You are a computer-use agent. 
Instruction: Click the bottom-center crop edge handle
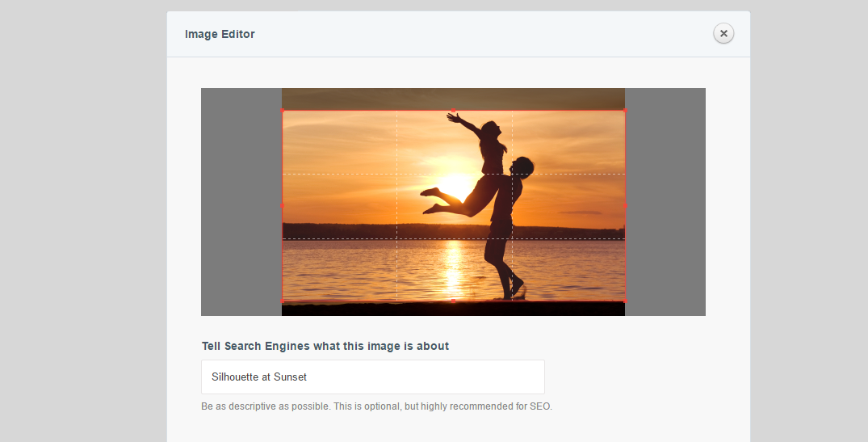453,301
